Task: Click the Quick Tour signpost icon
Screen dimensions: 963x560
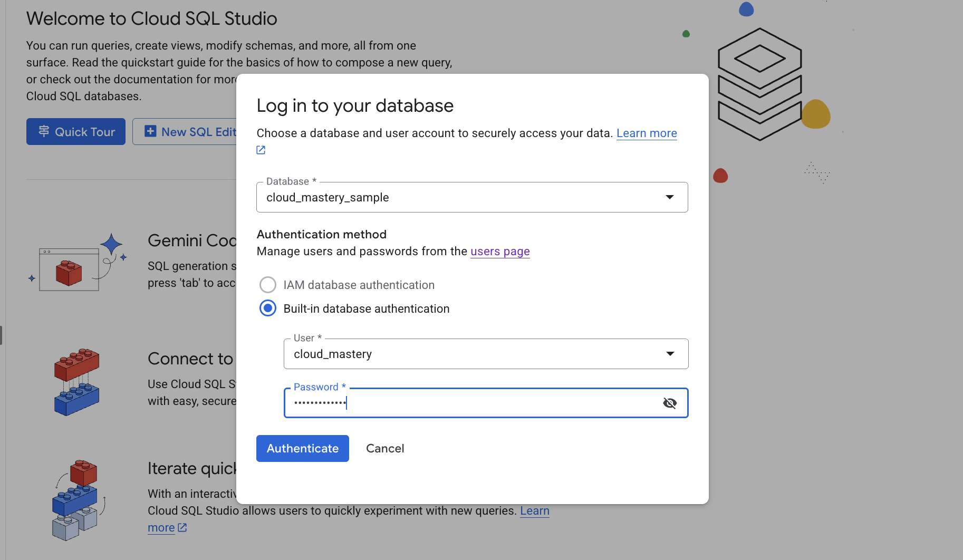Action: [x=44, y=131]
